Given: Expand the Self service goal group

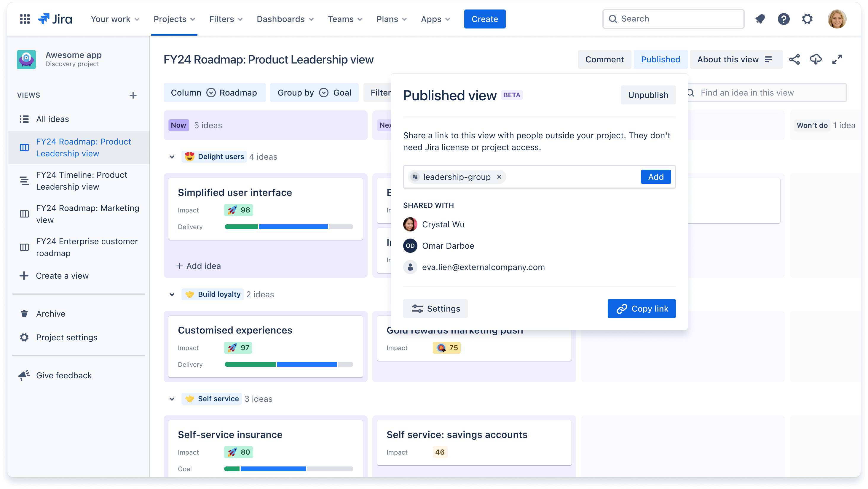Looking at the screenshot, I should tap(172, 399).
